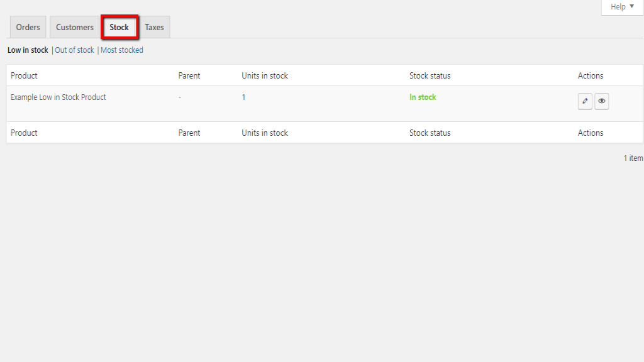
Task: Show the Out of stock report
Action: click(x=74, y=50)
